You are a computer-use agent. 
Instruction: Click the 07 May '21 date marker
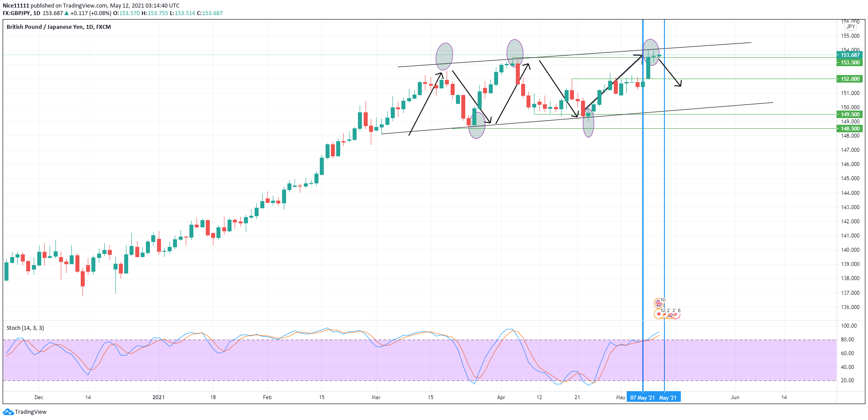pos(642,397)
